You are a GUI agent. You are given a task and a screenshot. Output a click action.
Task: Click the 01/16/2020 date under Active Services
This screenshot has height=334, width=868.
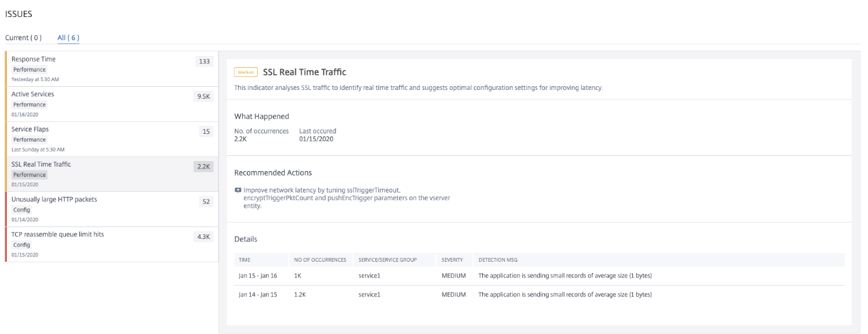(x=25, y=114)
